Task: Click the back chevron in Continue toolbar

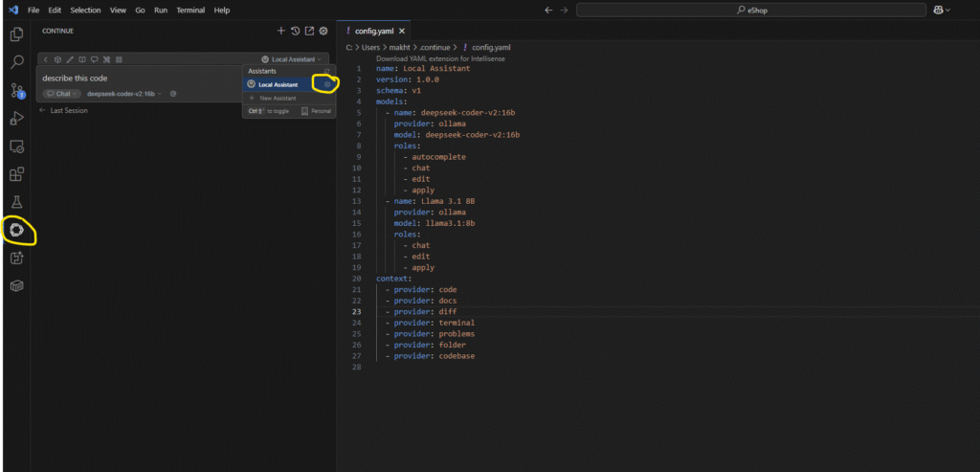Action: point(46,59)
